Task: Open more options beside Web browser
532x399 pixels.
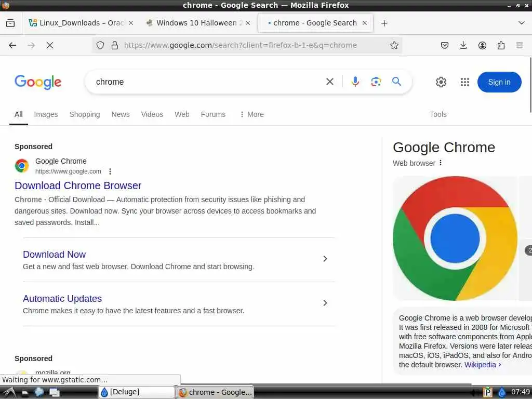Action: [x=441, y=163]
